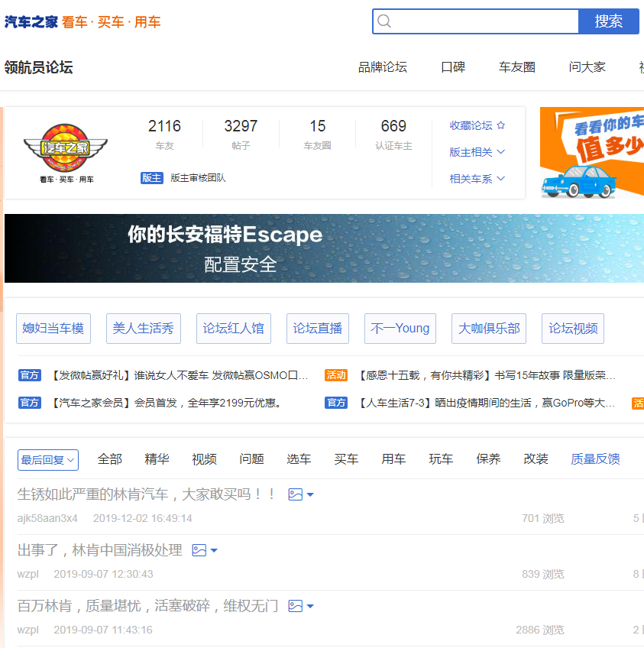The image size is (644, 648).
Task: Click the Autohome logo in the header
Action: point(31,22)
